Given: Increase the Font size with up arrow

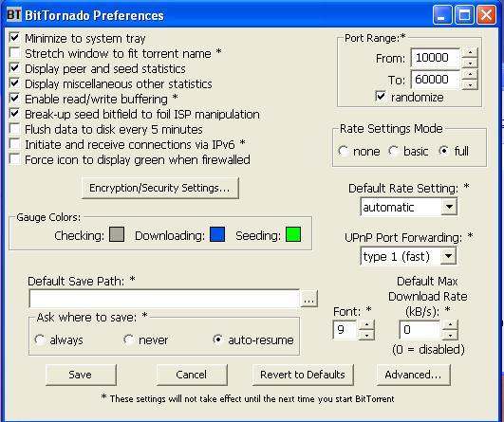Looking at the screenshot, I should click(366, 325).
